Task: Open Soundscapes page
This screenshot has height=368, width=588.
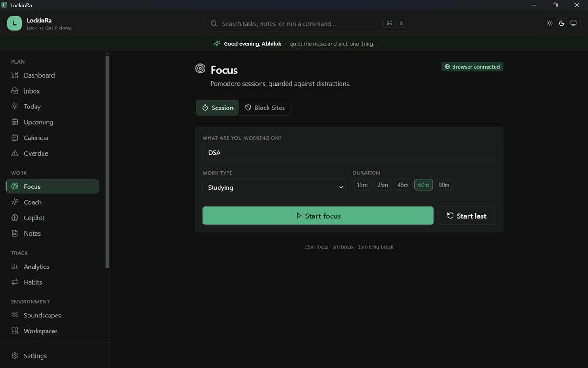Action: click(x=52, y=315)
